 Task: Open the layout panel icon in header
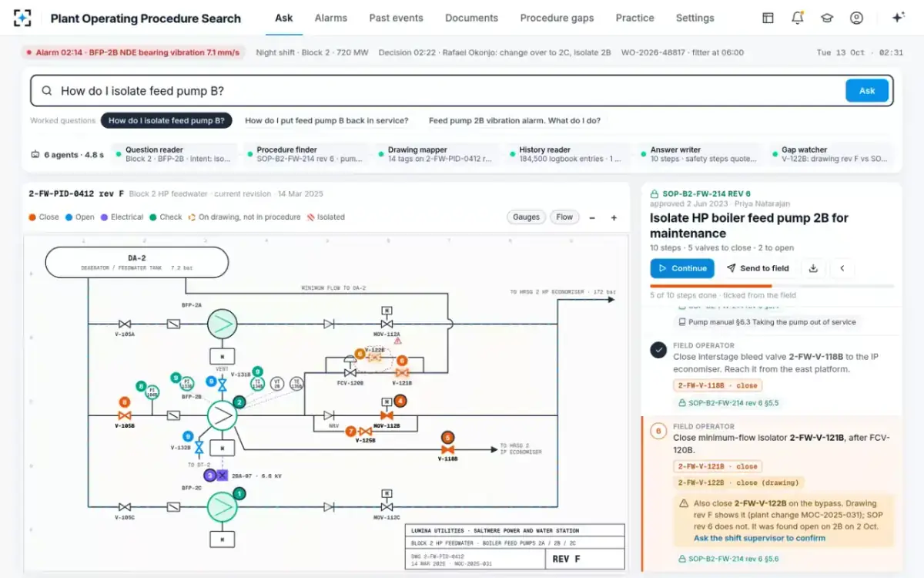tap(768, 18)
